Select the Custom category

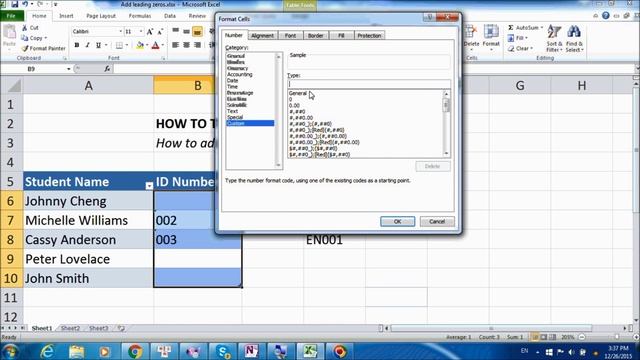point(250,123)
